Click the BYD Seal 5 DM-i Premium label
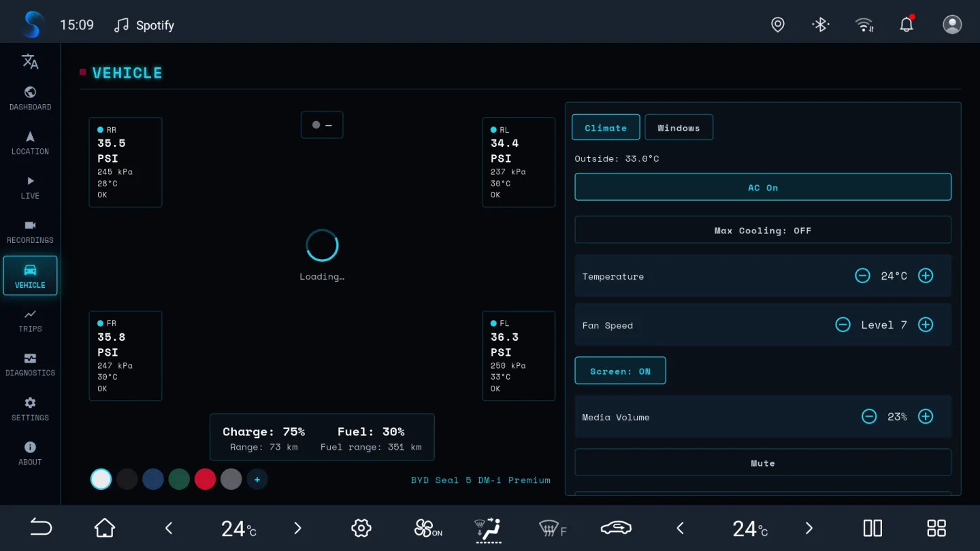The image size is (980, 551). pyautogui.click(x=480, y=480)
